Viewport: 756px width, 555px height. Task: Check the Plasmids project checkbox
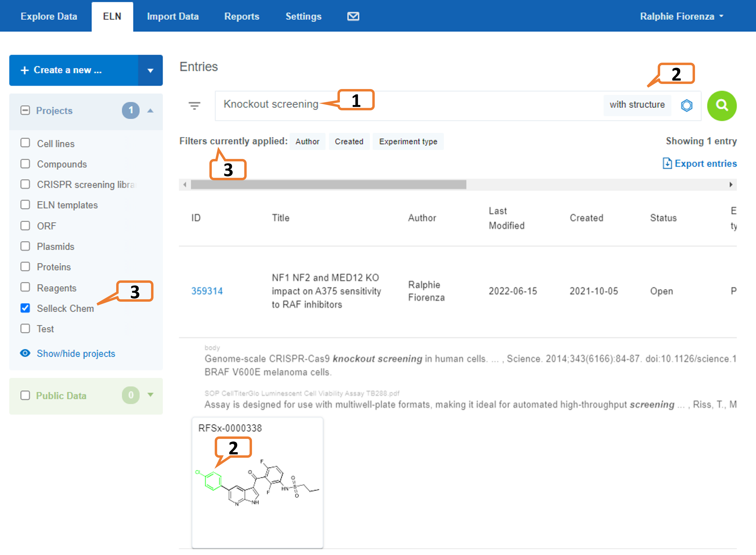pyautogui.click(x=25, y=246)
